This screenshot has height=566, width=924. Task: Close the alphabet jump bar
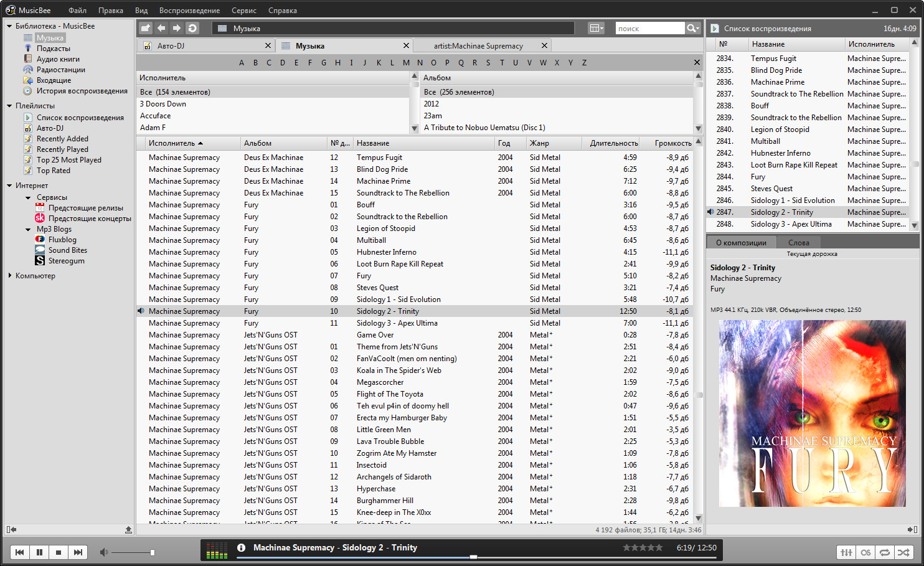point(697,62)
